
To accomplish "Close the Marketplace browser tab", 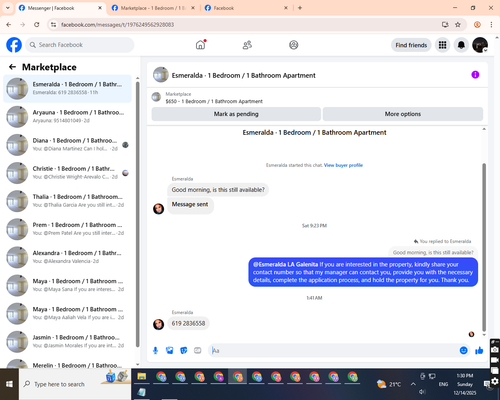I will [193, 8].
